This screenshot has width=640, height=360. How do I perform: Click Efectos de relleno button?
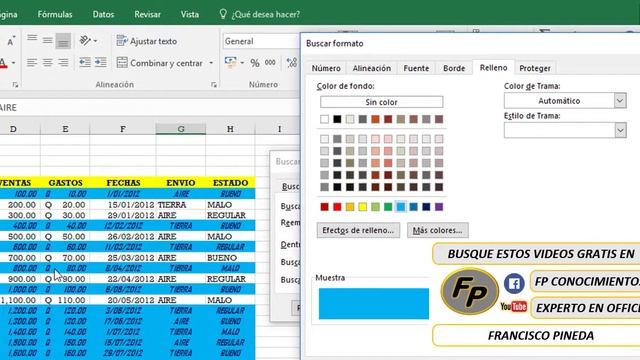pyautogui.click(x=358, y=230)
